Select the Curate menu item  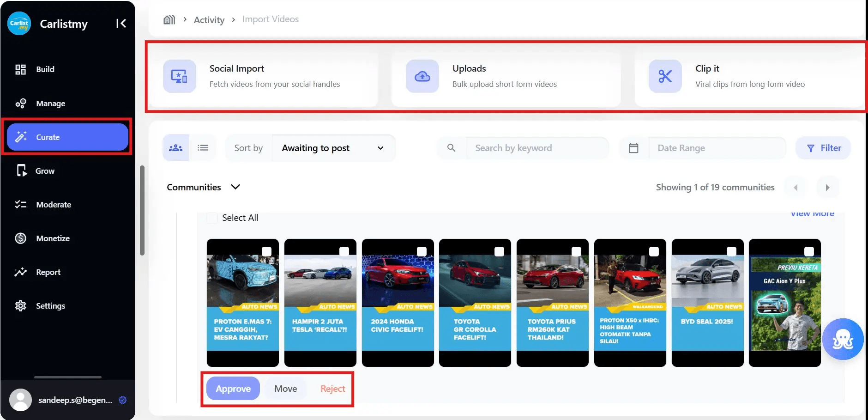67,137
